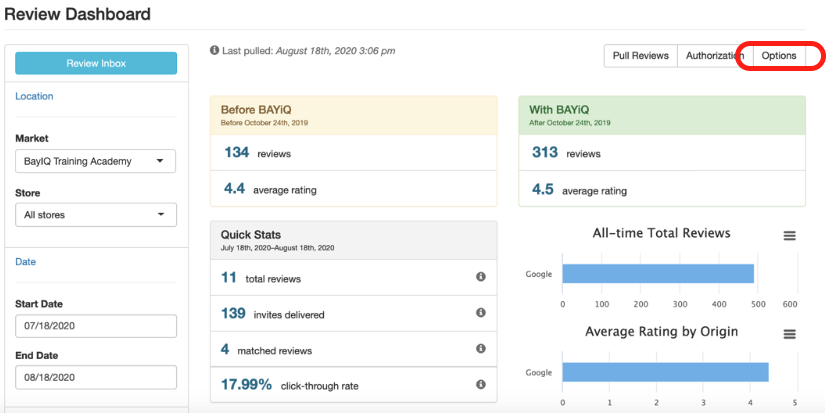Click info icon for click-through rate
This screenshot has width=833, height=415.
point(481,384)
